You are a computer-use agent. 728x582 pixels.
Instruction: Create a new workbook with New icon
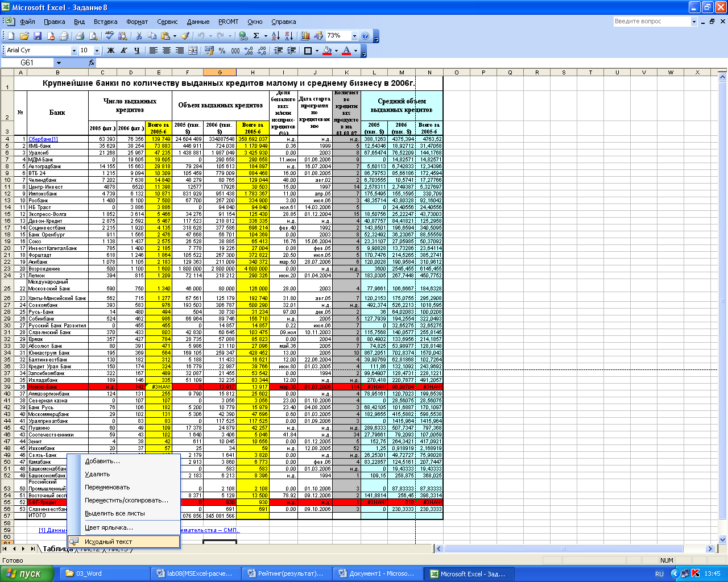[x=11, y=36]
